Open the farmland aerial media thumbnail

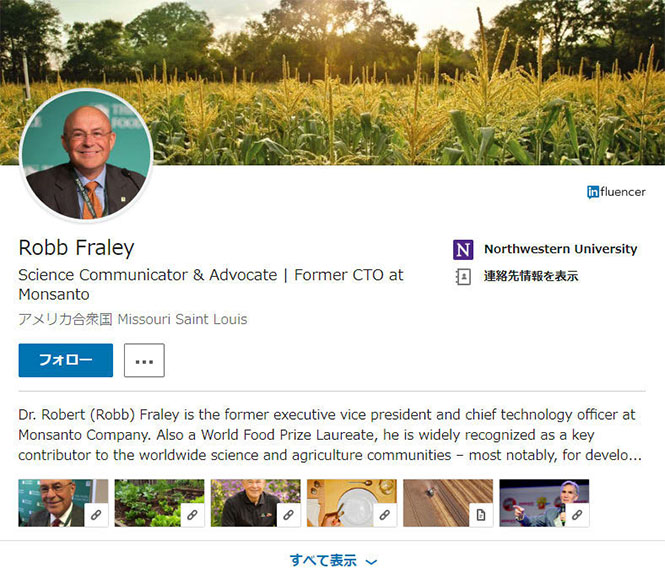tap(448, 503)
